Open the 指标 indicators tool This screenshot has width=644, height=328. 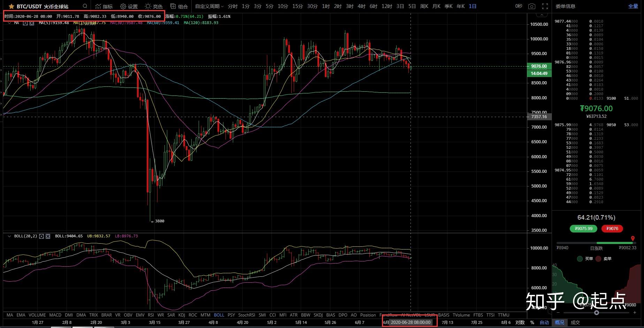point(103,6)
